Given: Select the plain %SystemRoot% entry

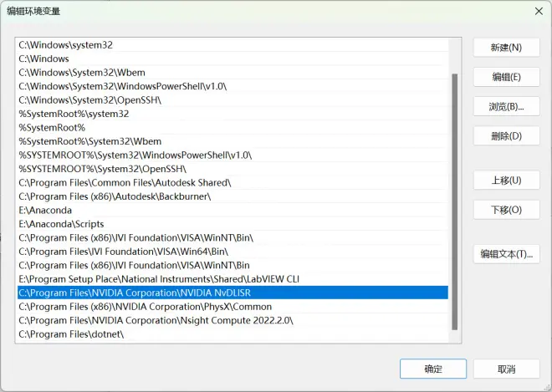Looking at the screenshot, I should tap(233, 127).
